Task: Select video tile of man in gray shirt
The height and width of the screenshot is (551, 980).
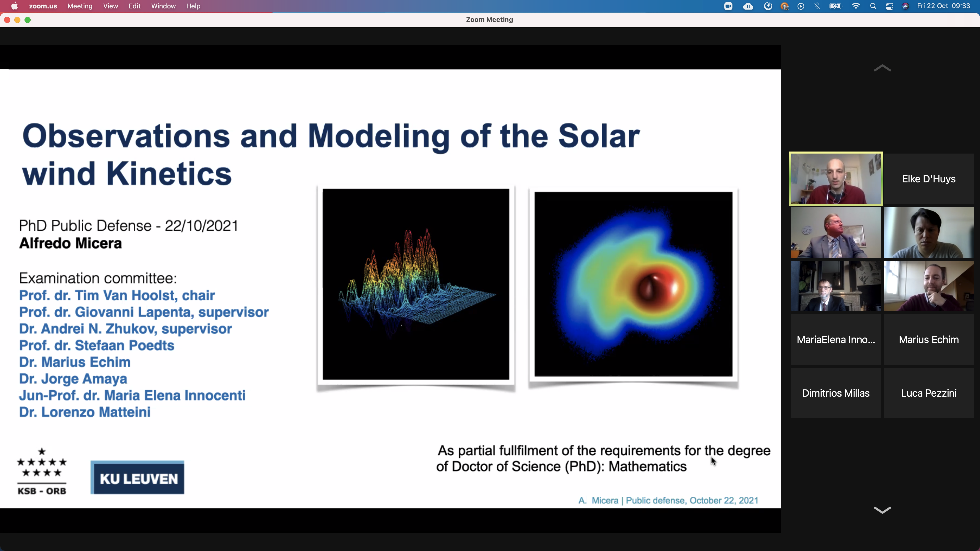Action: point(929,232)
